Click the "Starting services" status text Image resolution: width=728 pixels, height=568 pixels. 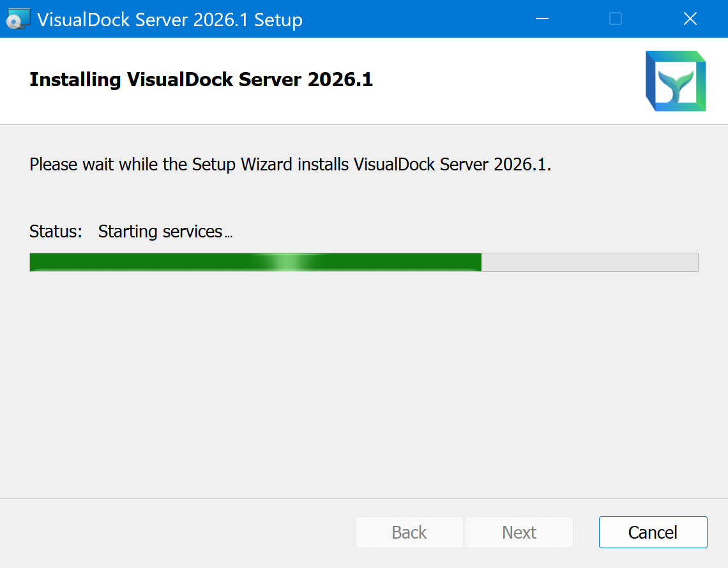click(x=160, y=231)
